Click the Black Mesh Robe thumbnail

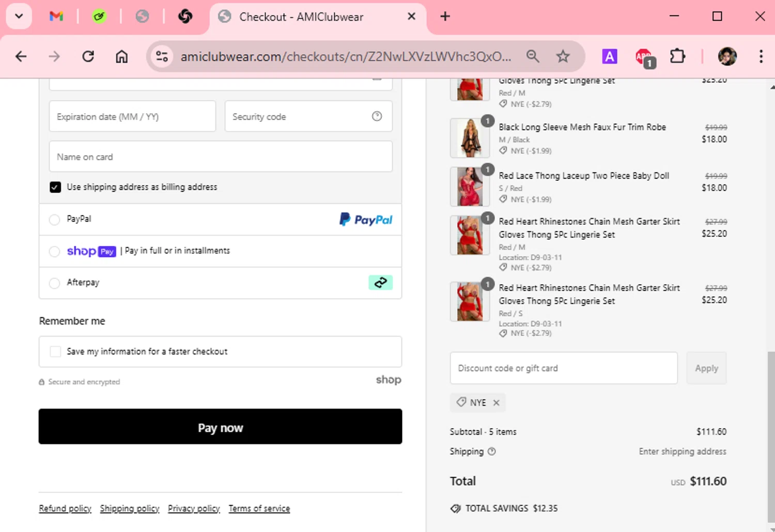(470, 138)
